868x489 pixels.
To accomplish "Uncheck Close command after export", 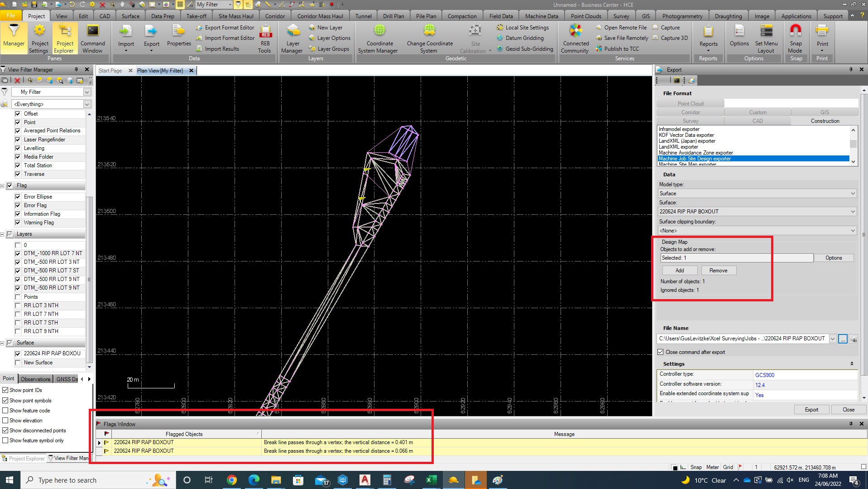I will point(661,352).
